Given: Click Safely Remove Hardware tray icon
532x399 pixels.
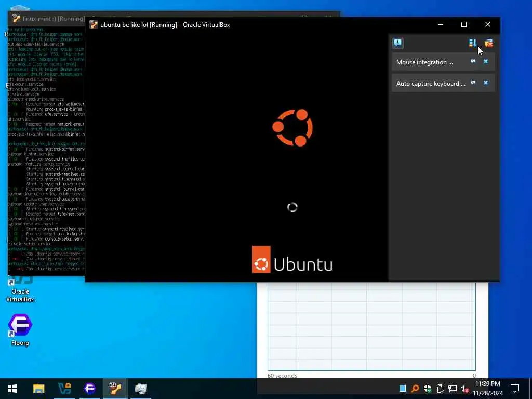Looking at the screenshot, I should click(x=440, y=389).
